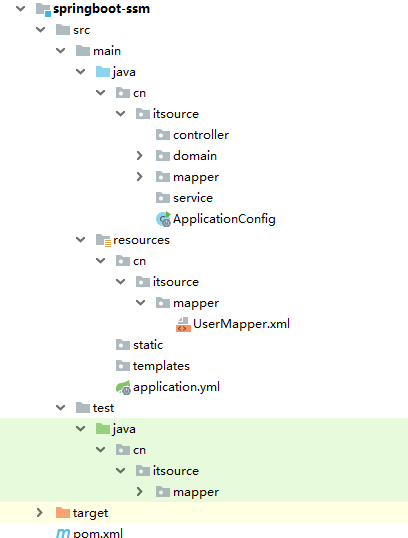The image size is (408, 538).
Task: Click the application.yml Spring config icon
Action: (x=123, y=387)
